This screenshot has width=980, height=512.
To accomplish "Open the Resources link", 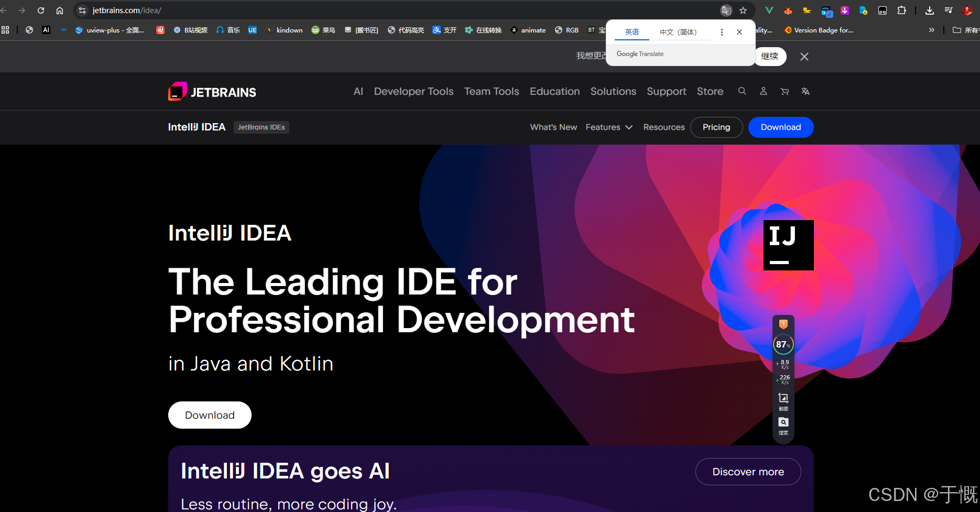I will click(x=664, y=127).
